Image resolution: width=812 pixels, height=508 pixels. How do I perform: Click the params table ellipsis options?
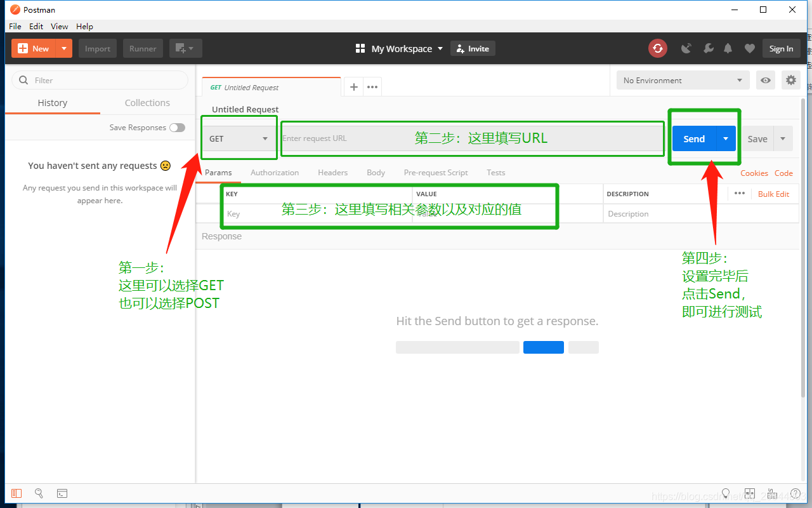click(740, 193)
